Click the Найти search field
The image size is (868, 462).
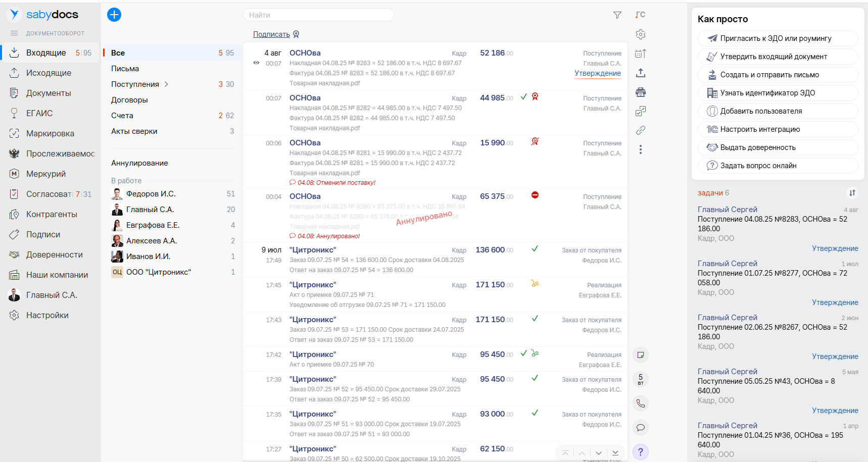[318, 15]
